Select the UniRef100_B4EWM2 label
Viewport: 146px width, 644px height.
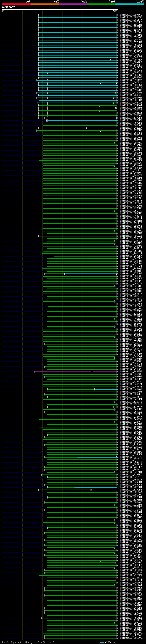pos(131,286)
